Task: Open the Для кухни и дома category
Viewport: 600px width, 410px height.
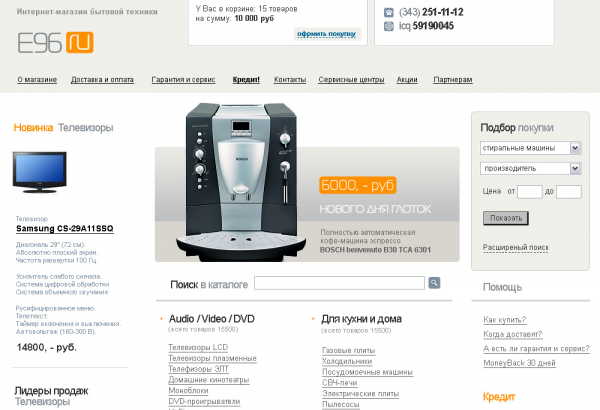Action: point(361,319)
